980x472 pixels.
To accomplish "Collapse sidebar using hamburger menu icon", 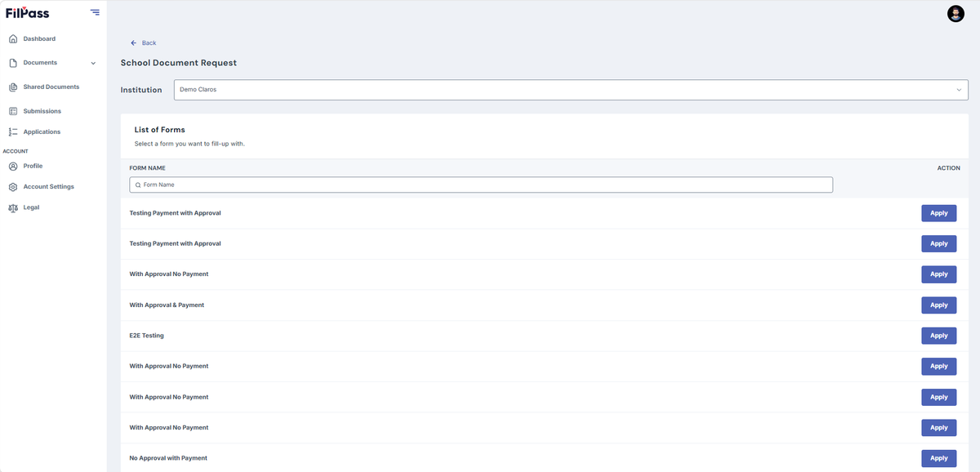I will pyautogui.click(x=95, y=12).
